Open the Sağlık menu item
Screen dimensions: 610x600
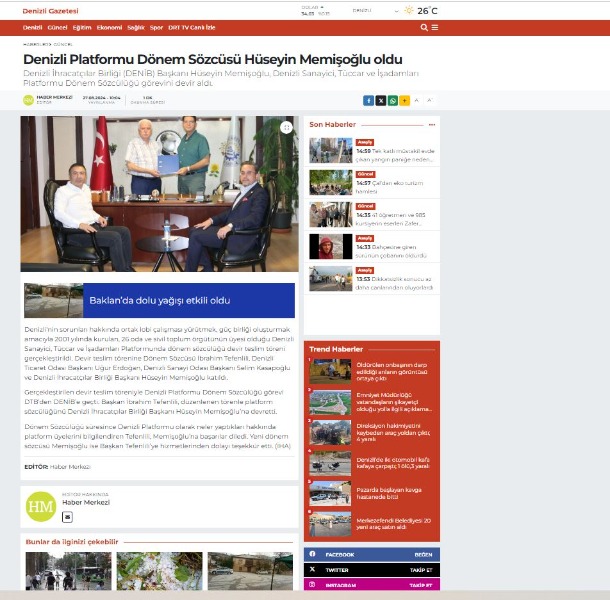pyautogui.click(x=136, y=28)
